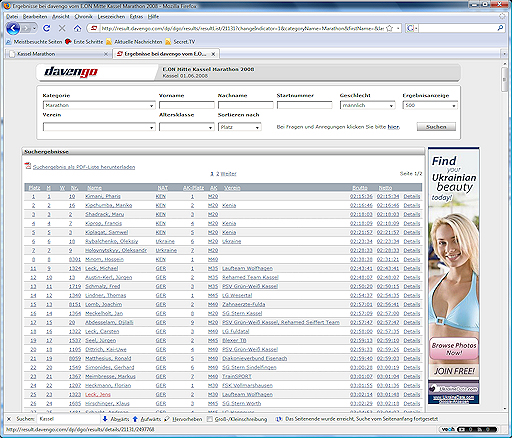Open the Verein dropdown
This screenshot has height=438, width=512.
tap(99, 127)
